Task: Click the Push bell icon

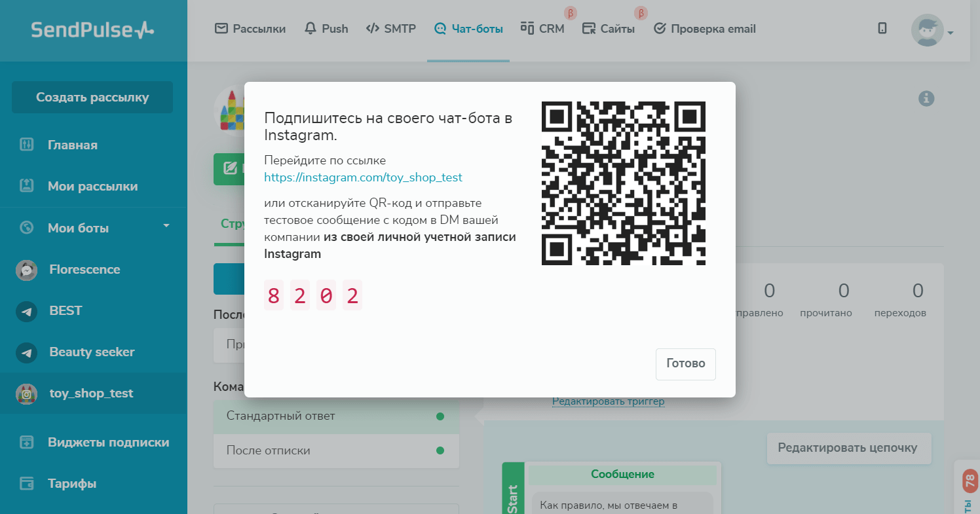Action: point(311,28)
